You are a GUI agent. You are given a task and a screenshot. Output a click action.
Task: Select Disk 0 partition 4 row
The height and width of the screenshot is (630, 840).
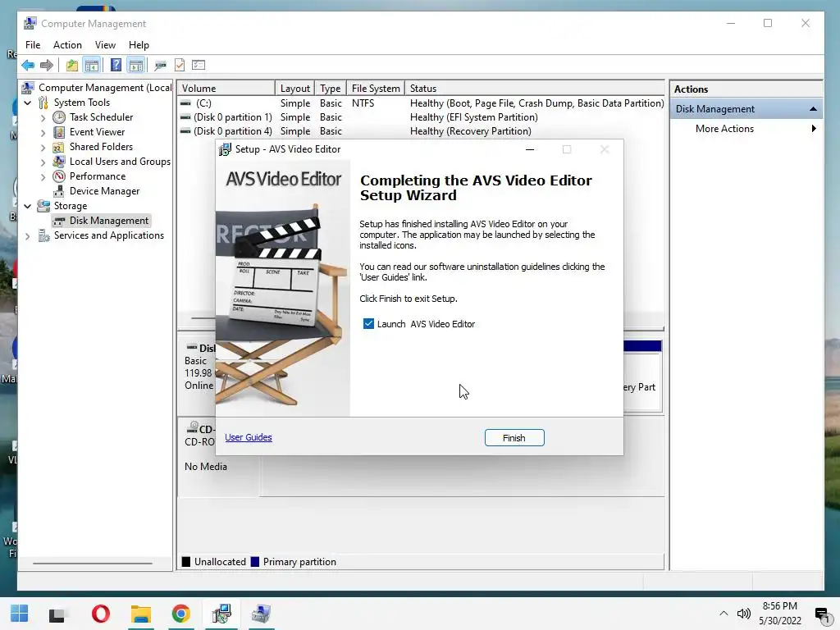[x=421, y=131]
